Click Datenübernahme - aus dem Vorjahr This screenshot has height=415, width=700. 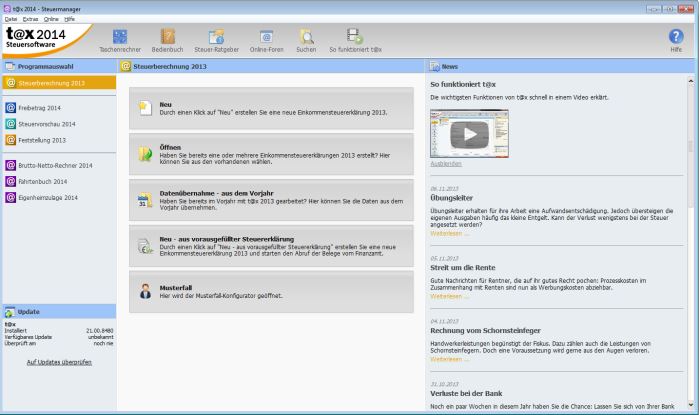click(270, 199)
